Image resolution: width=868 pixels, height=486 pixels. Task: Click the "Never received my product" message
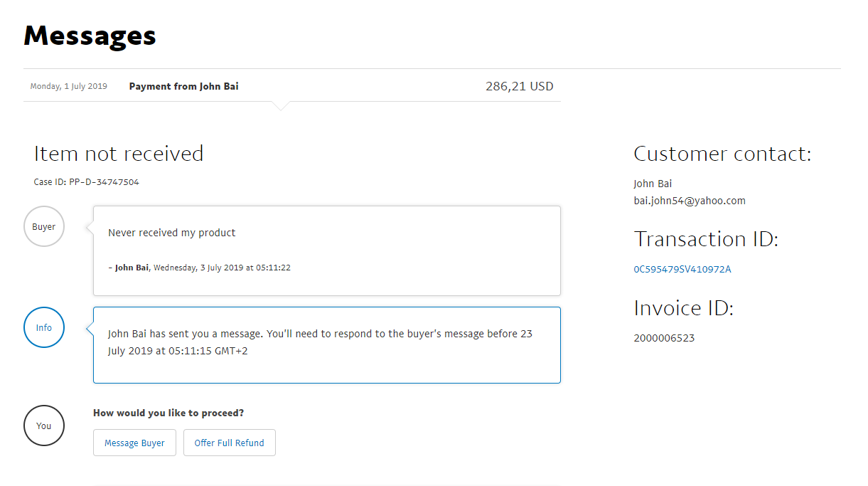click(171, 233)
